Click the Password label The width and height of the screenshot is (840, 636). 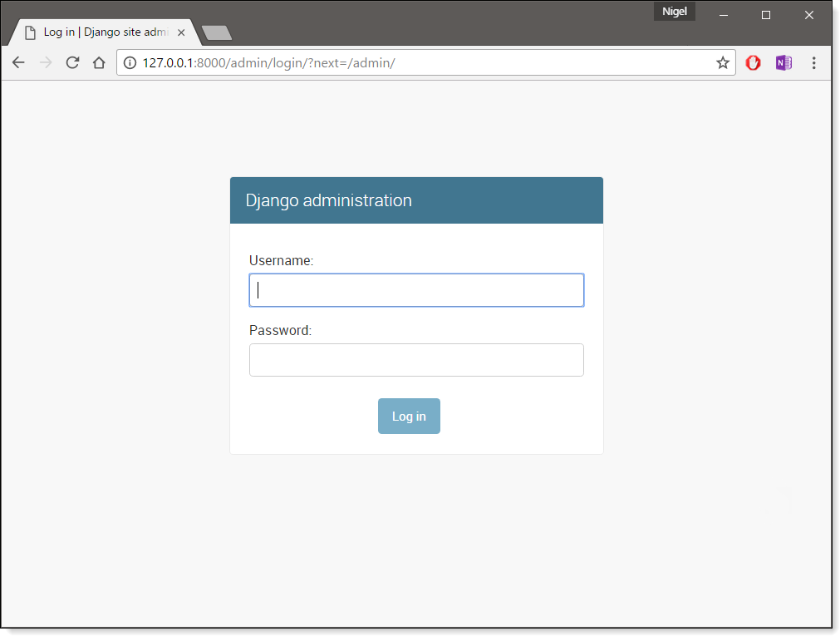click(280, 330)
